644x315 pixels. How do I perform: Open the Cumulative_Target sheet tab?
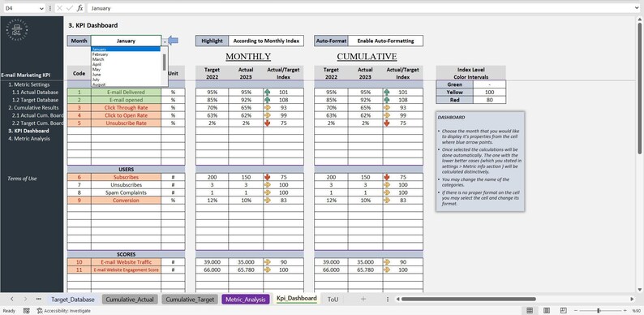[x=190, y=300]
